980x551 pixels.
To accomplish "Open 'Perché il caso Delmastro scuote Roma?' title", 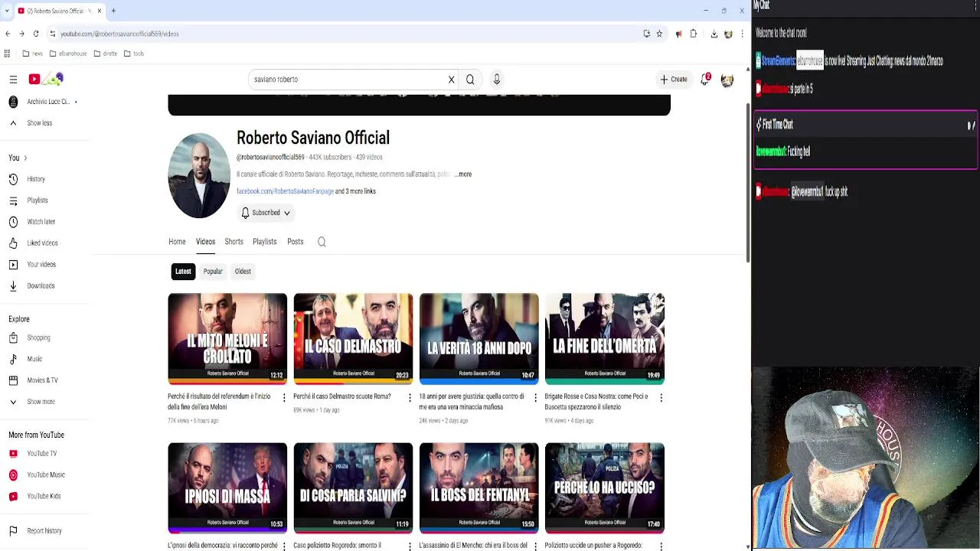I will coord(342,396).
